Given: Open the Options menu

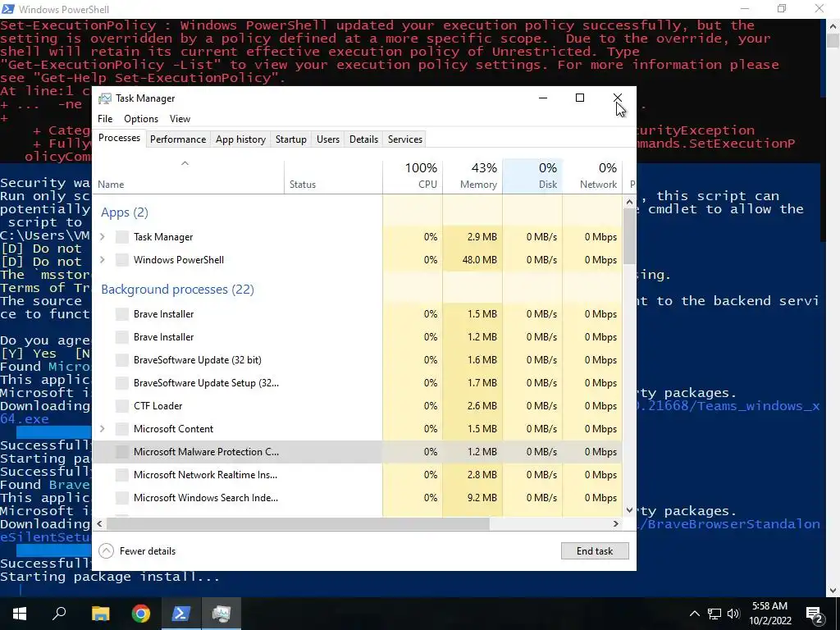Looking at the screenshot, I should pos(141,119).
